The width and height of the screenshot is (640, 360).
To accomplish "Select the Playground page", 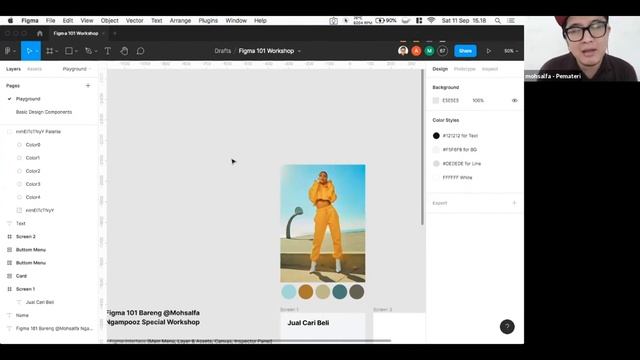I will tap(28, 99).
